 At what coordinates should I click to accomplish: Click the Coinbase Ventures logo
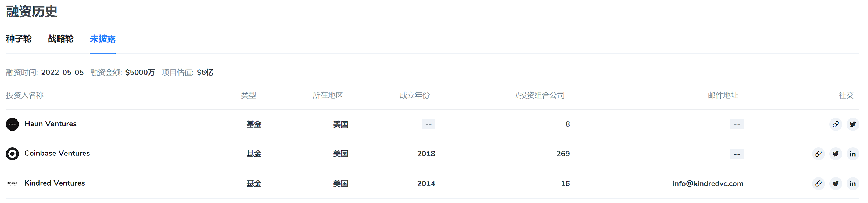[12, 154]
